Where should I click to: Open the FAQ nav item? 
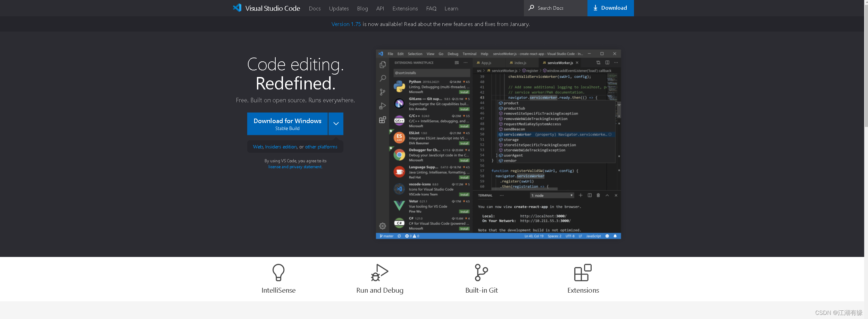431,8
